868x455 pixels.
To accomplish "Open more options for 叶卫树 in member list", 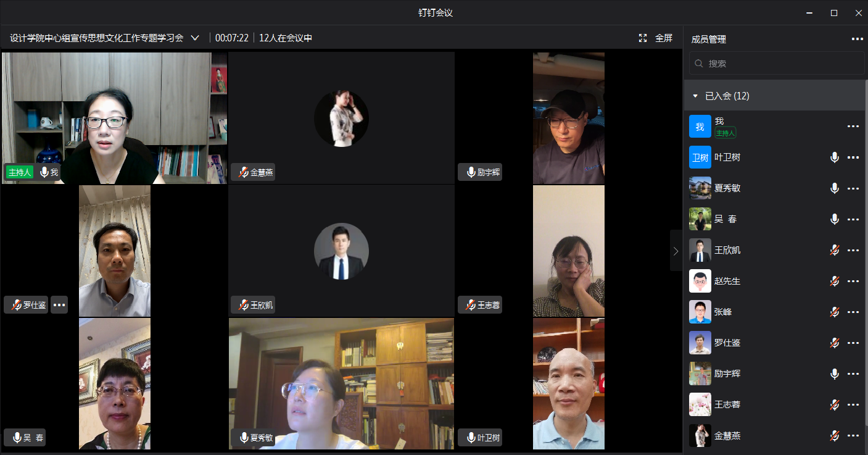I will pos(853,157).
